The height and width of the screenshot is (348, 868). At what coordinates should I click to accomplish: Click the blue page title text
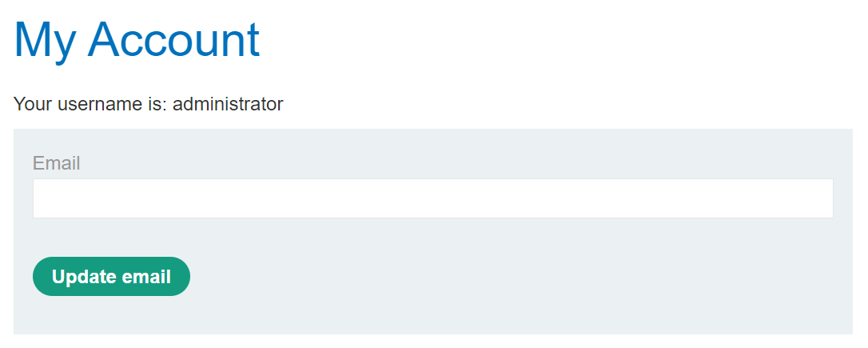[x=137, y=39]
